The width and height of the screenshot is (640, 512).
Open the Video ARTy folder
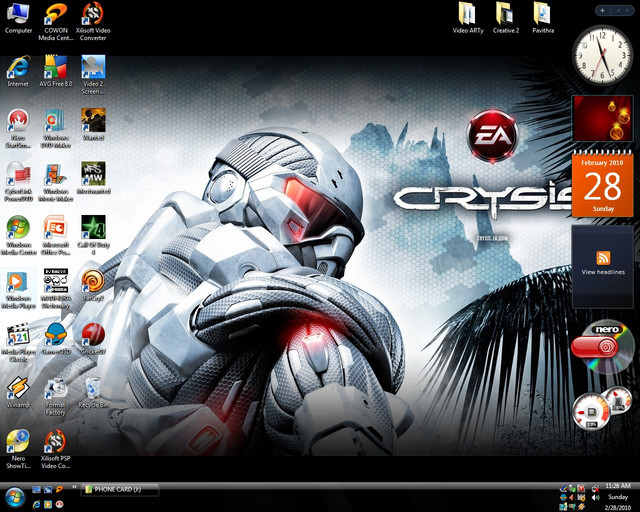coord(468,18)
